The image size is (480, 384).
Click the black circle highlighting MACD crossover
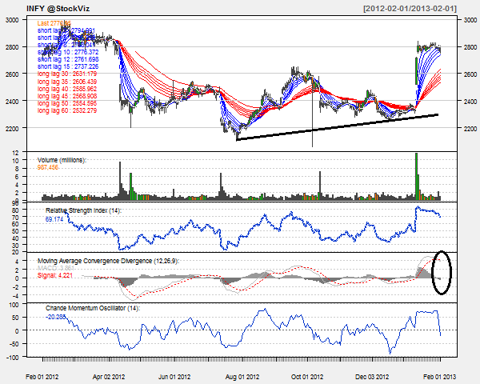442,272
